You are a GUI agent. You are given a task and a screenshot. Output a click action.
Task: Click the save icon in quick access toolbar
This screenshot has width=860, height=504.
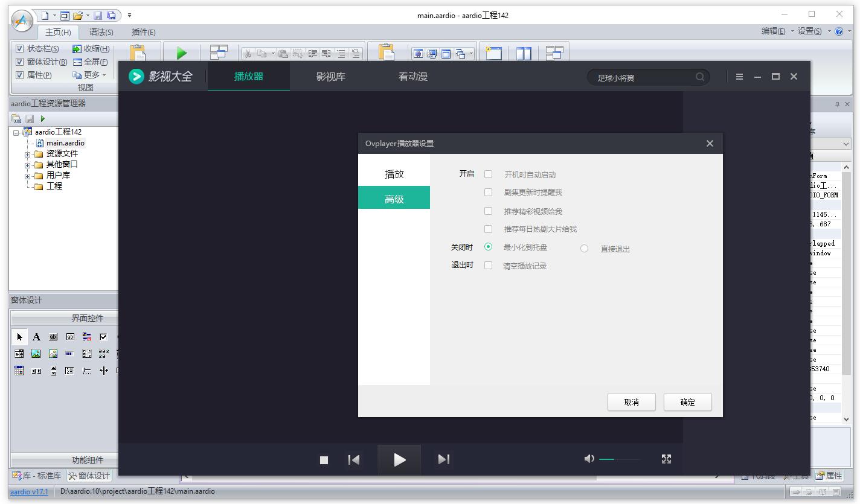pyautogui.click(x=98, y=15)
